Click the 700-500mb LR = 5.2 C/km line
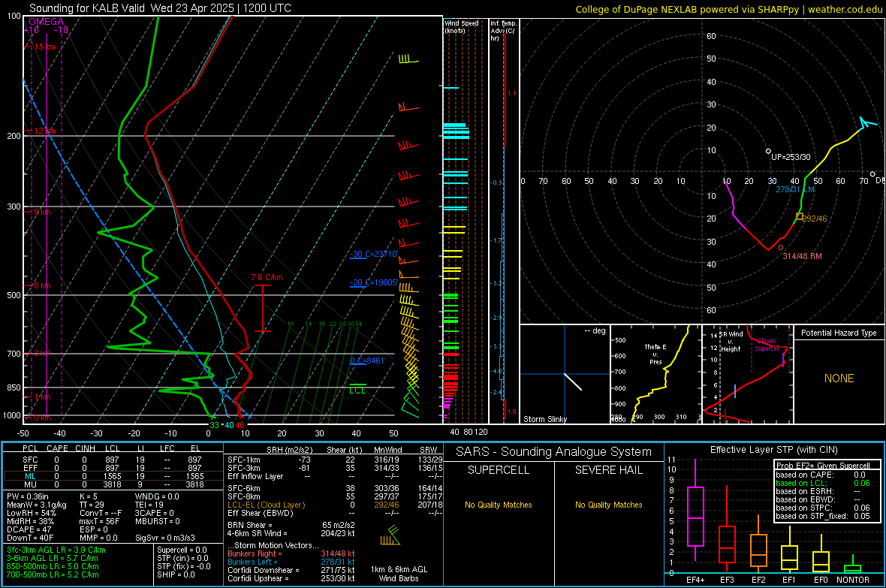 pyautogui.click(x=53, y=574)
